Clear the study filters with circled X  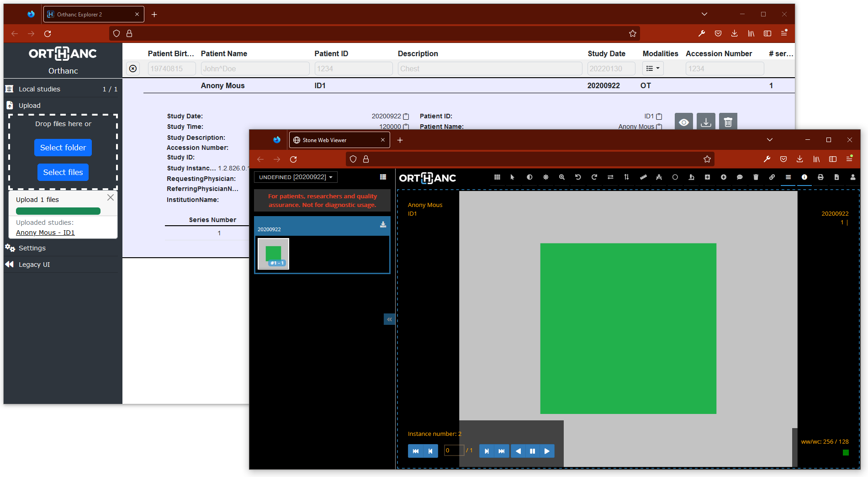tap(133, 69)
